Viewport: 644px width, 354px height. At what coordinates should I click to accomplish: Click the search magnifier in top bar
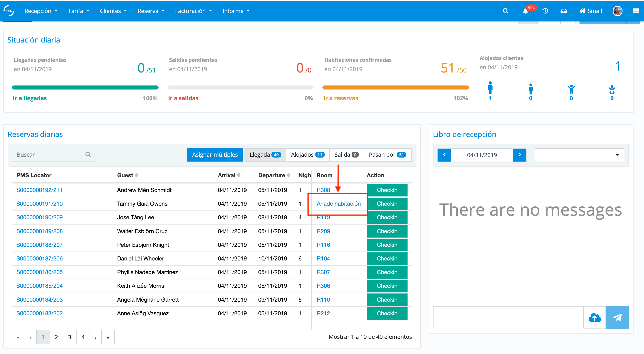click(x=505, y=11)
